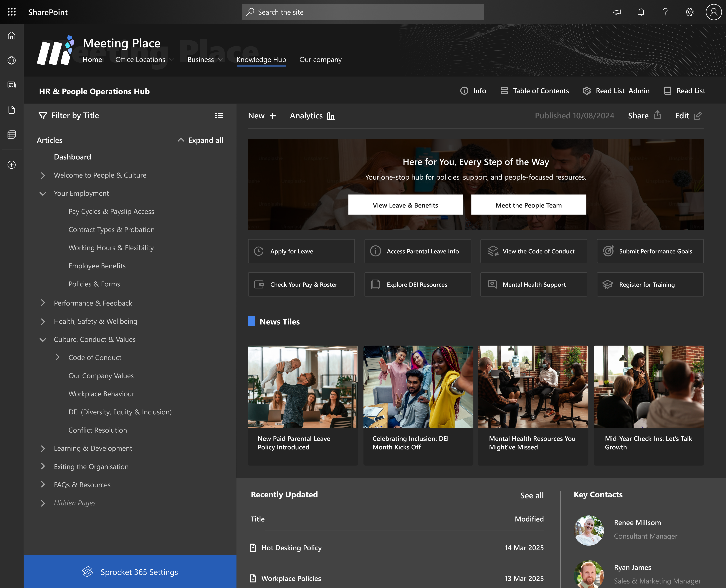The image size is (726, 588).
Task: Click in the Search the site field
Action: pyautogui.click(x=363, y=12)
